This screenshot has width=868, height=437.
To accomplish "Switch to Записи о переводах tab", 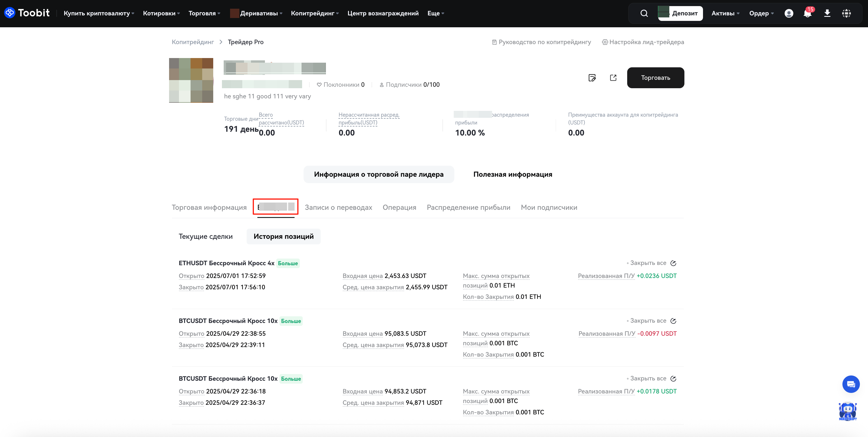I will click(338, 207).
